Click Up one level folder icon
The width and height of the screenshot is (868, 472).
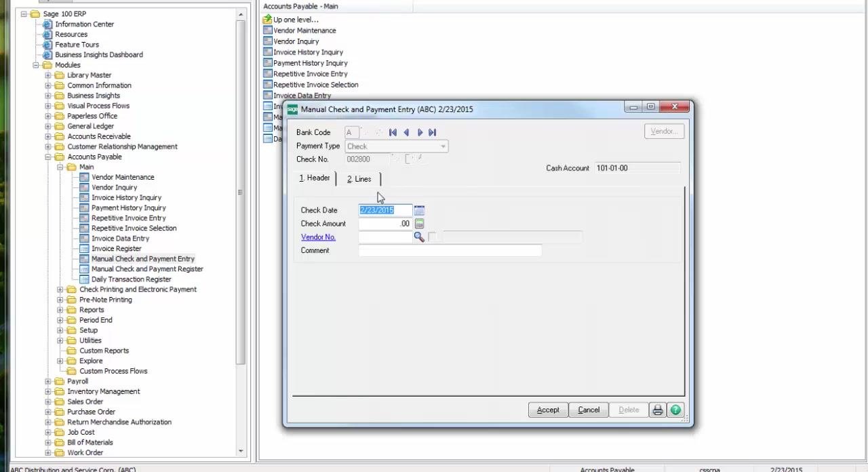[x=267, y=20]
